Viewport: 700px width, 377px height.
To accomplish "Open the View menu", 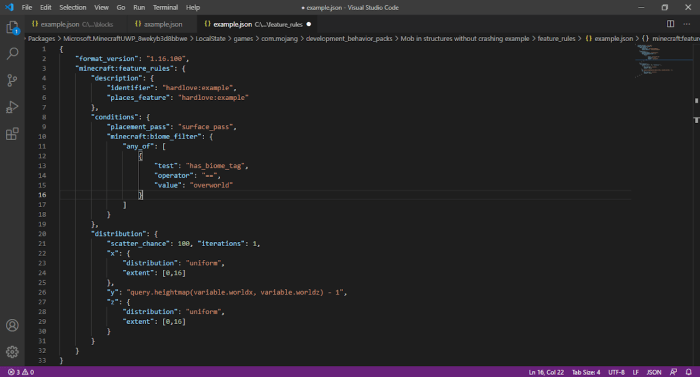I will 101,7.
